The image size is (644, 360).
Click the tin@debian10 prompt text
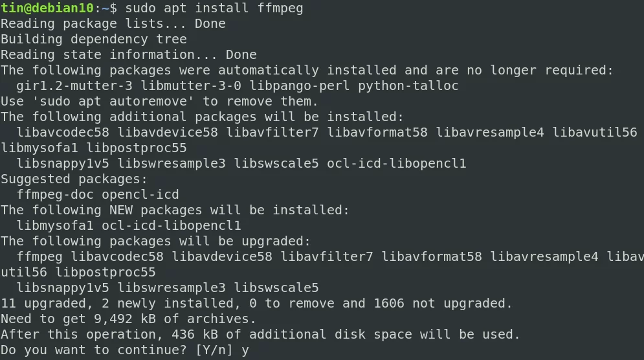pos(48,8)
